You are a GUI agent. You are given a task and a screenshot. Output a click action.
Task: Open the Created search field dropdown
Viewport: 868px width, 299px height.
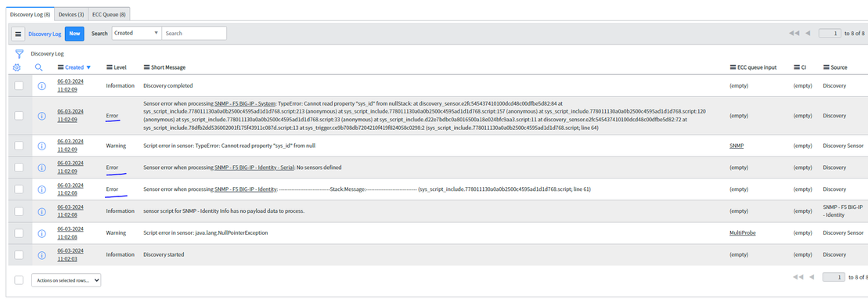point(137,33)
